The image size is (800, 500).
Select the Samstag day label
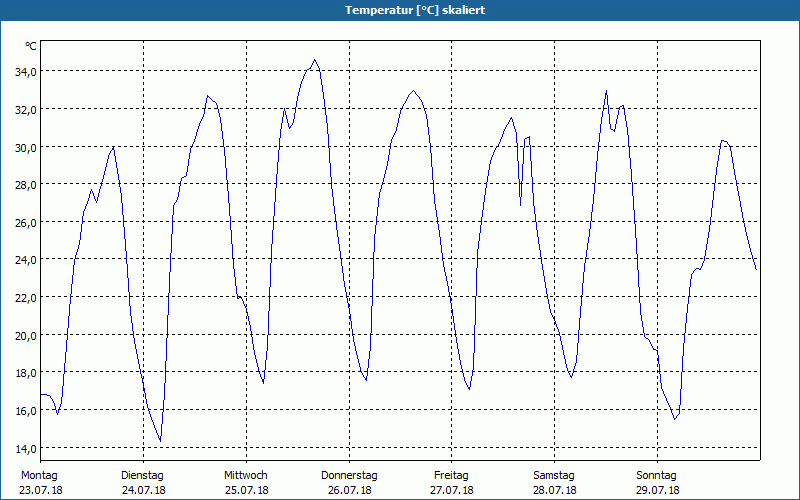point(554,476)
